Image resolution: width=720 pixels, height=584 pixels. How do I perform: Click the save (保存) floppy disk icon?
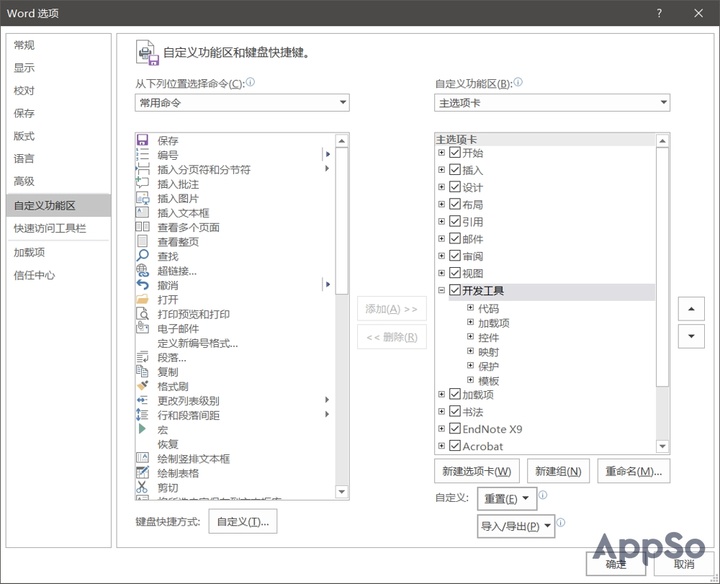[142, 141]
